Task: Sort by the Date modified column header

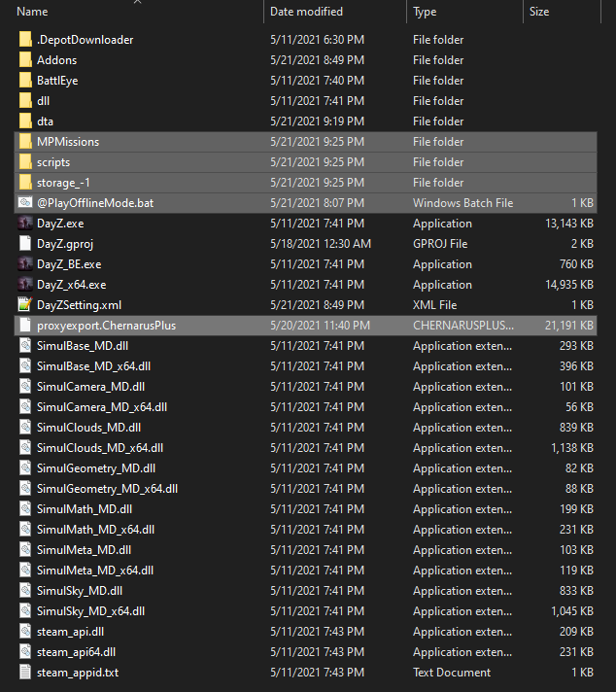Action: pos(306,12)
